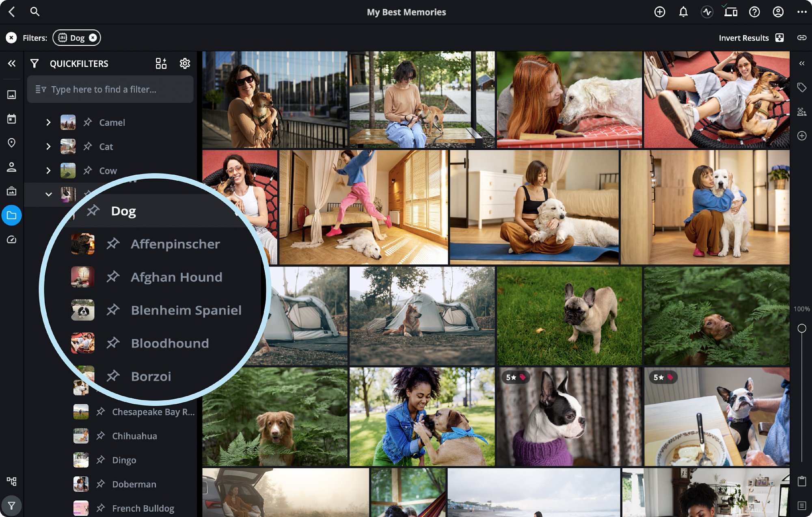This screenshot has width=812, height=517.
Task: Open the location pin in left sidebar
Action: pos(12,143)
